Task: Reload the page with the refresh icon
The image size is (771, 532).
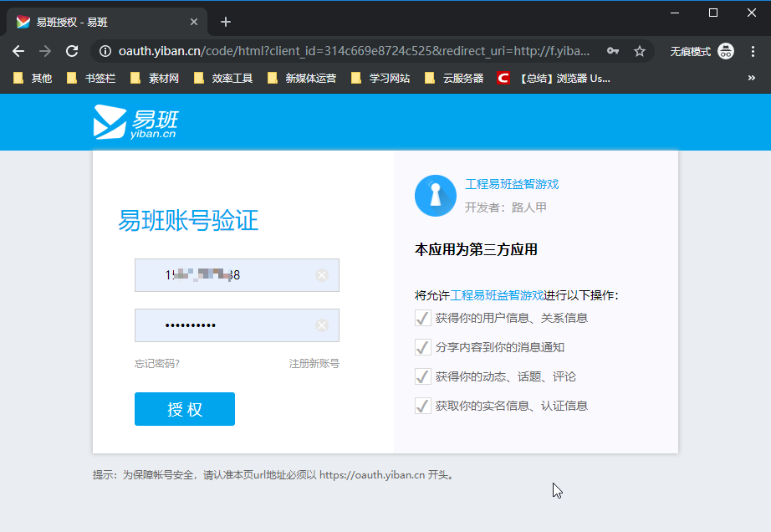Action: coord(72,51)
